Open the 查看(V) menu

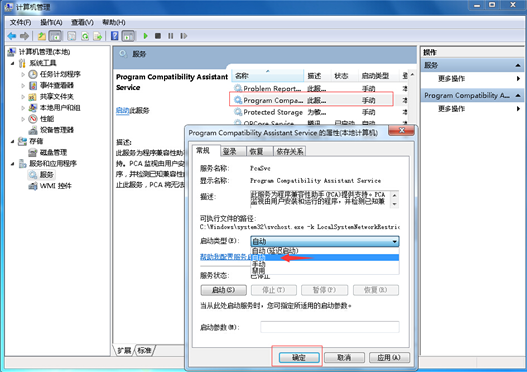pos(82,23)
